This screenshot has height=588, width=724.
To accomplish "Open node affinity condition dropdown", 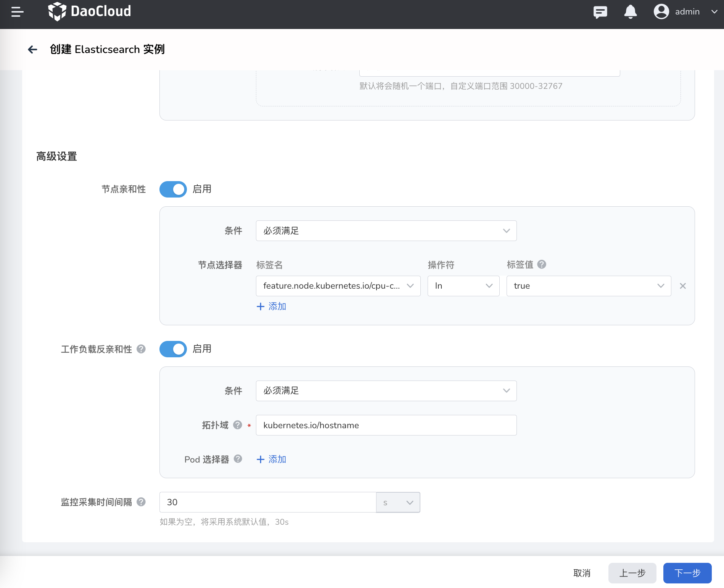I will [x=386, y=231].
